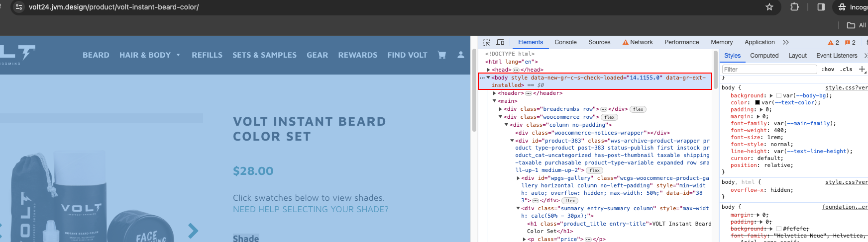Expand the header element node

point(495,93)
